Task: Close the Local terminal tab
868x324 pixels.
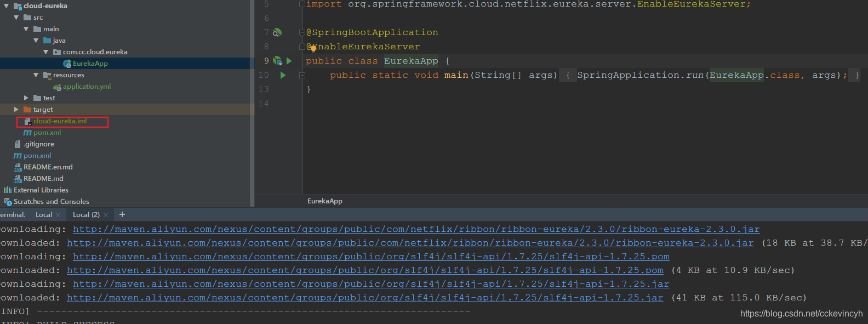Action: [58, 215]
